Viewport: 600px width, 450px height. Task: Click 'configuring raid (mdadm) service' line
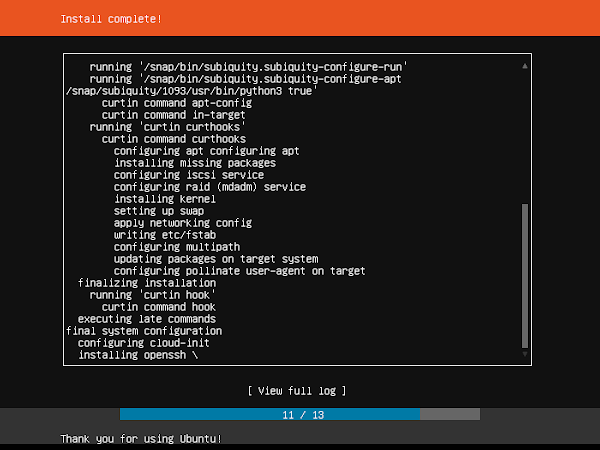click(x=210, y=187)
